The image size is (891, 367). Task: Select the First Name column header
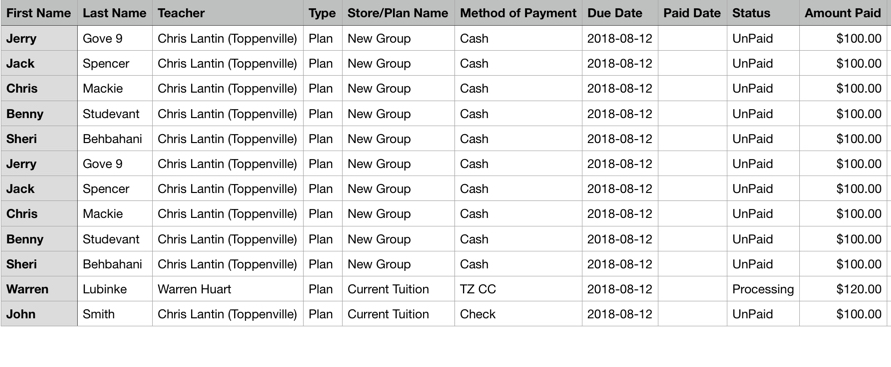pyautogui.click(x=39, y=13)
